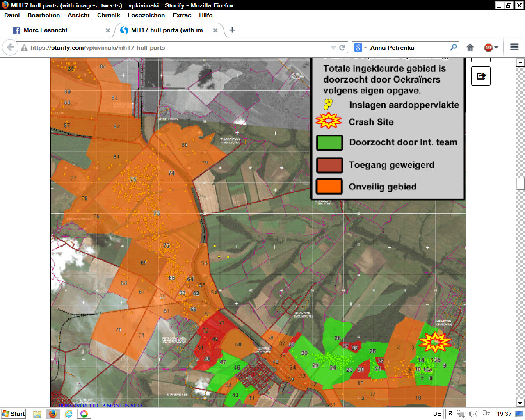Click the yellow Inslagen aardoppervlakte legend icon
The image size is (525, 420).
click(x=328, y=104)
